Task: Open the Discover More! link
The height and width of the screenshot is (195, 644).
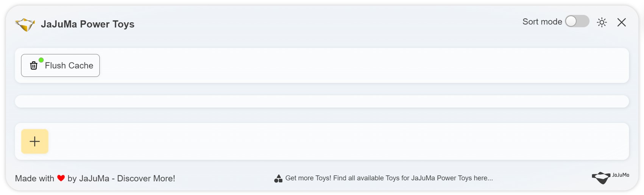Action: point(146,178)
